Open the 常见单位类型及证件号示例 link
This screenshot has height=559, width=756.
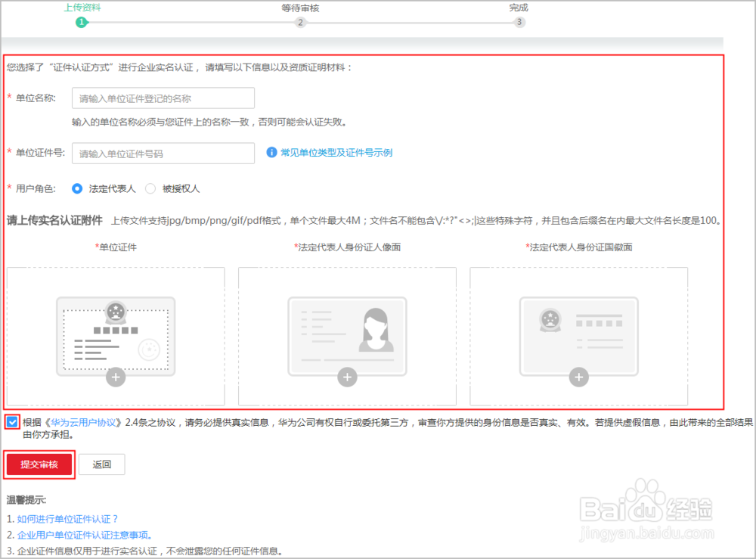click(x=336, y=152)
